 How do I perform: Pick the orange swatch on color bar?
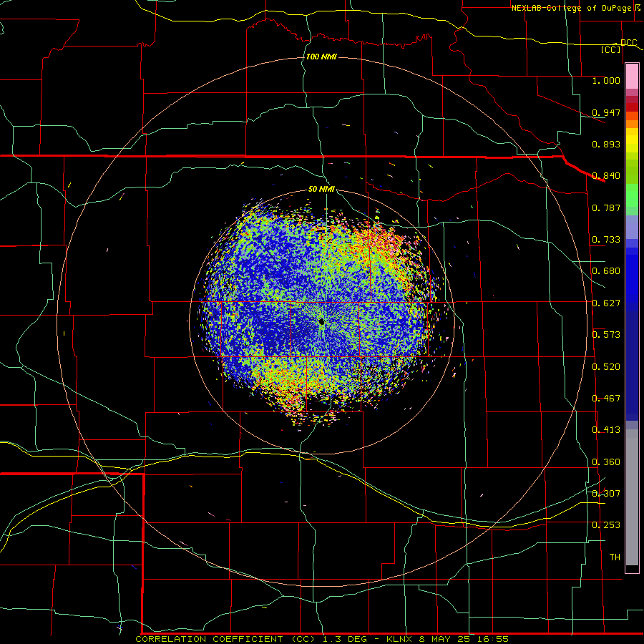point(632,124)
